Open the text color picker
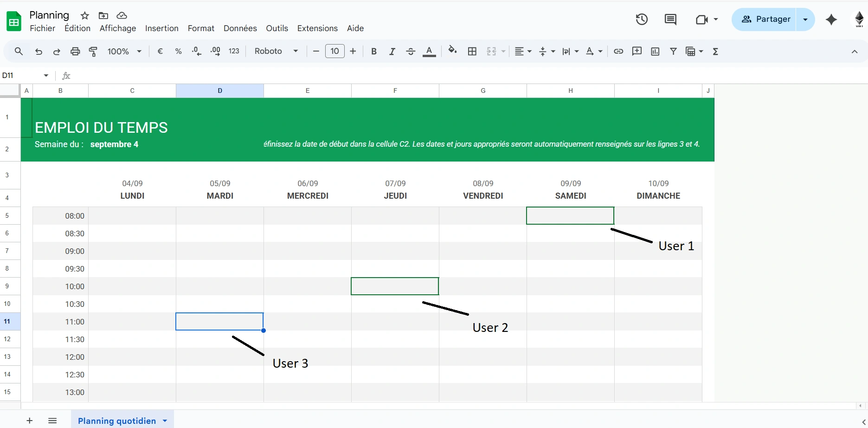This screenshot has width=868, height=428. coord(429,51)
